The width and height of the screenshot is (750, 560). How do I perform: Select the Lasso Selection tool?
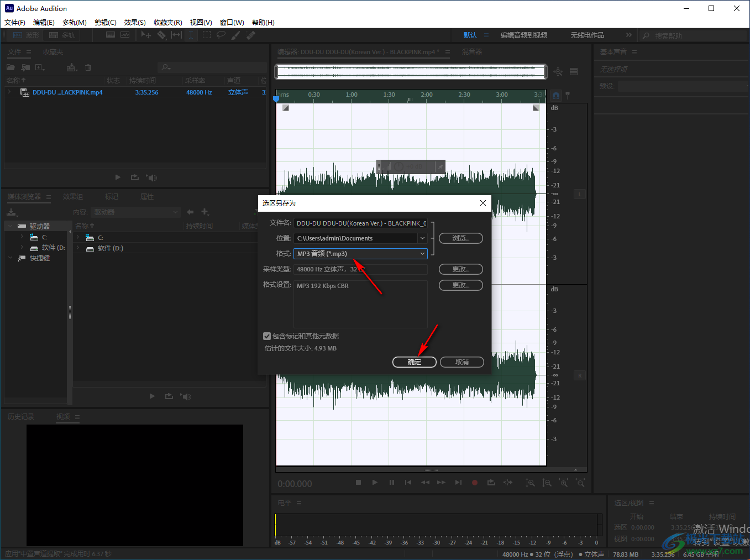coord(221,35)
